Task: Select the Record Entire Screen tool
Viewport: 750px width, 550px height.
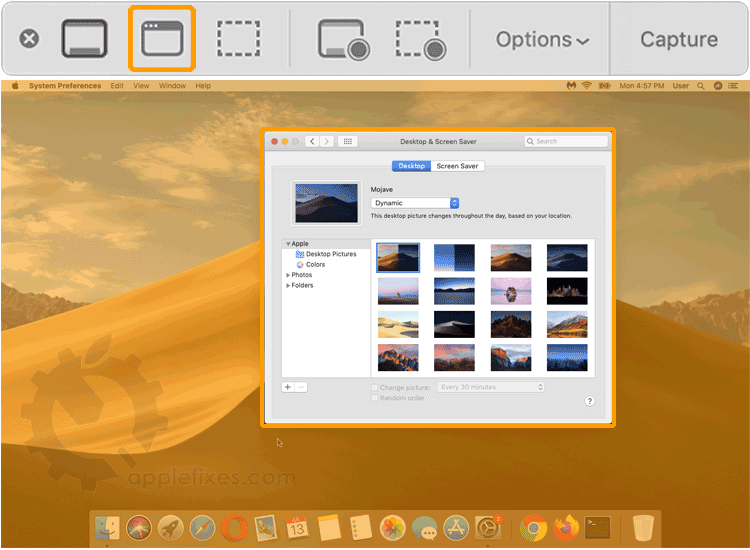Action: pyautogui.click(x=344, y=40)
